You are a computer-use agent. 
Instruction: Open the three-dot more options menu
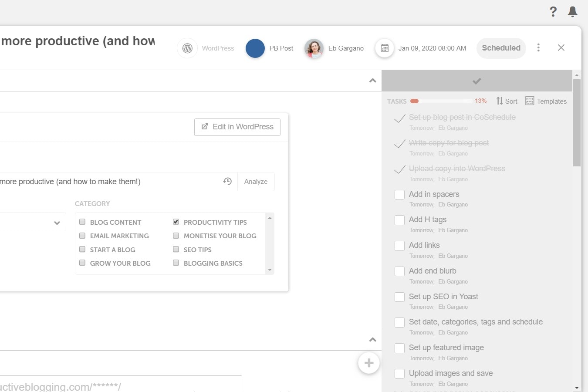[x=538, y=48]
